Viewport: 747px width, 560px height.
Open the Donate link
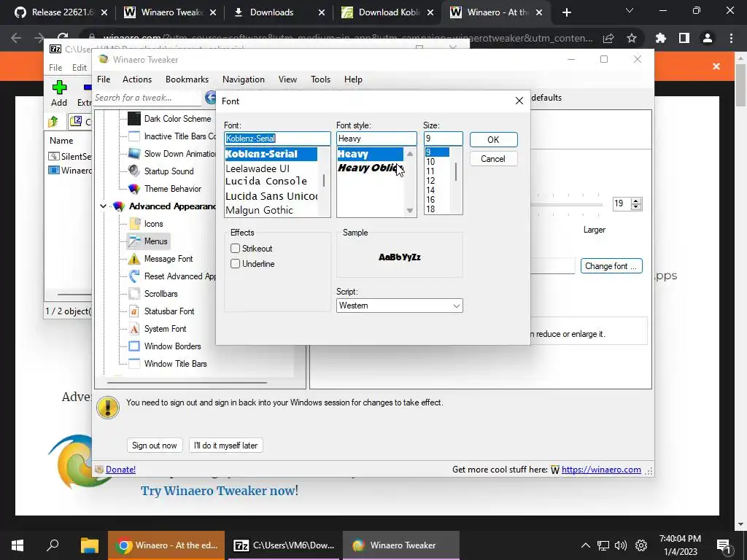click(x=120, y=470)
